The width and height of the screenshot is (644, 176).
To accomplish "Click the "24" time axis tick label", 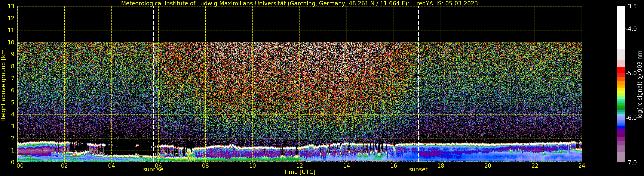I will click(582, 166).
